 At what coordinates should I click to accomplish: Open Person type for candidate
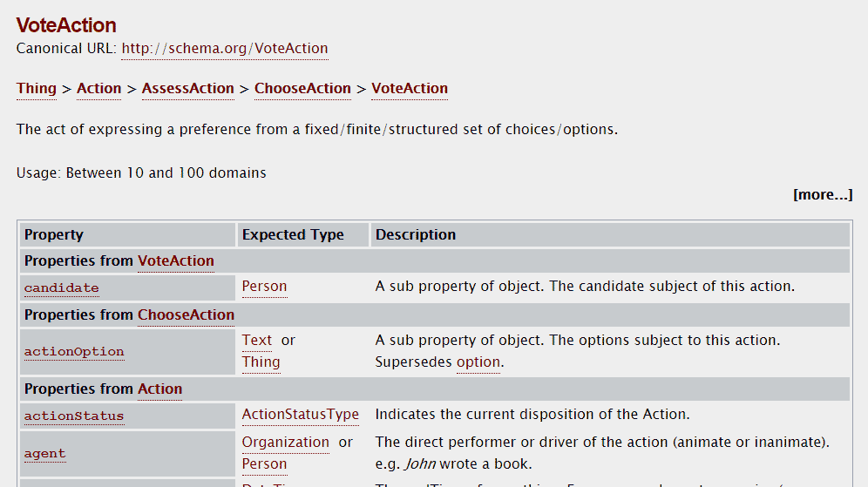pos(265,287)
